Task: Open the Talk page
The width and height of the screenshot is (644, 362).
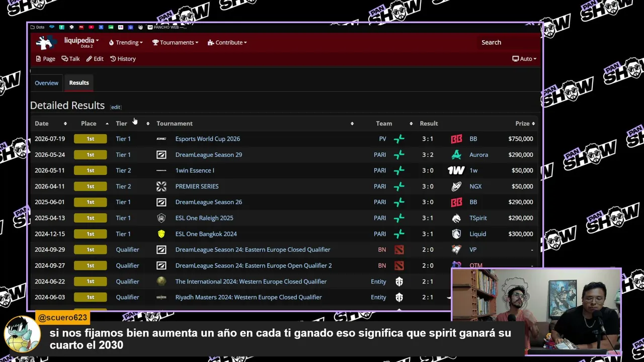Action: click(x=70, y=59)
